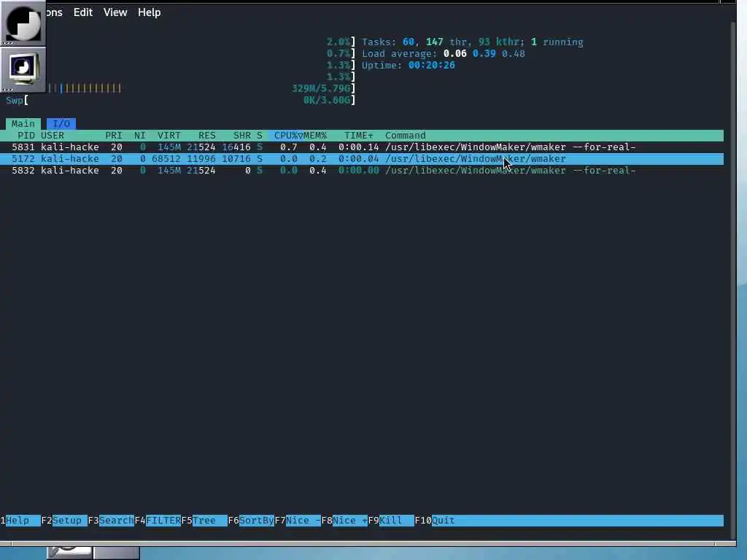Click the terminal horizontal scrollbar
Viewport: 747px width, 560px height.
[363, 544]
